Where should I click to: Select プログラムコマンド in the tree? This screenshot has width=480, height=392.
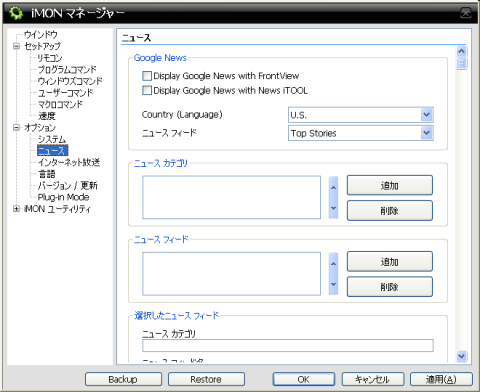(x=67, y=69)
